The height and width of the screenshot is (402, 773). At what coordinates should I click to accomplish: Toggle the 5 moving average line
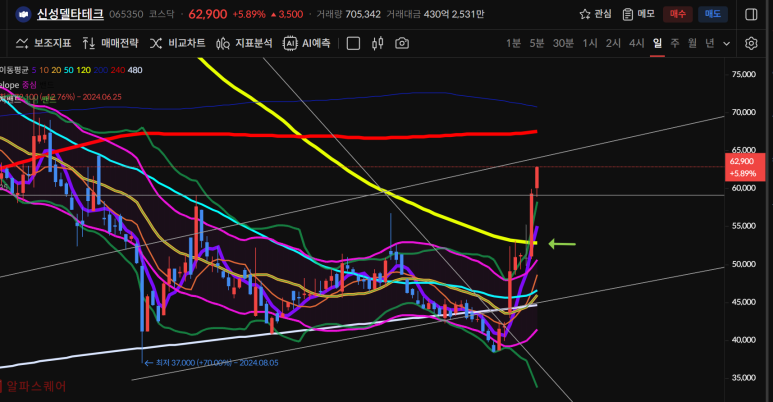click(34, 70)
